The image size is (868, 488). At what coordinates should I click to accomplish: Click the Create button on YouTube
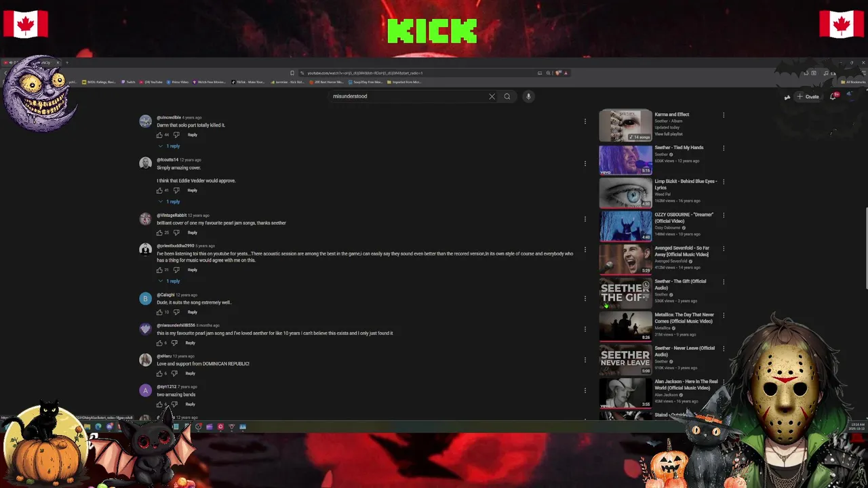tap(808, 96)
